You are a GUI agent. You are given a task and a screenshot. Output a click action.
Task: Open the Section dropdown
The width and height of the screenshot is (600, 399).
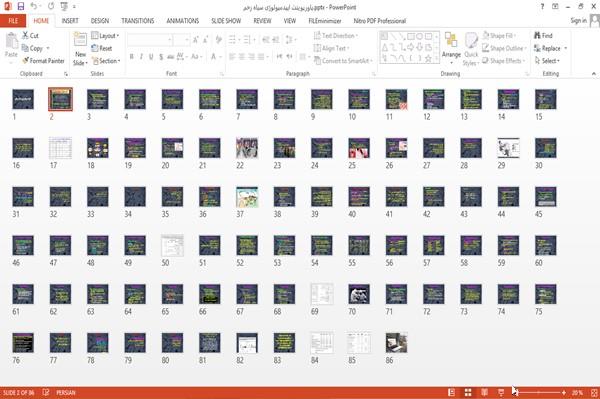[106, 61]
